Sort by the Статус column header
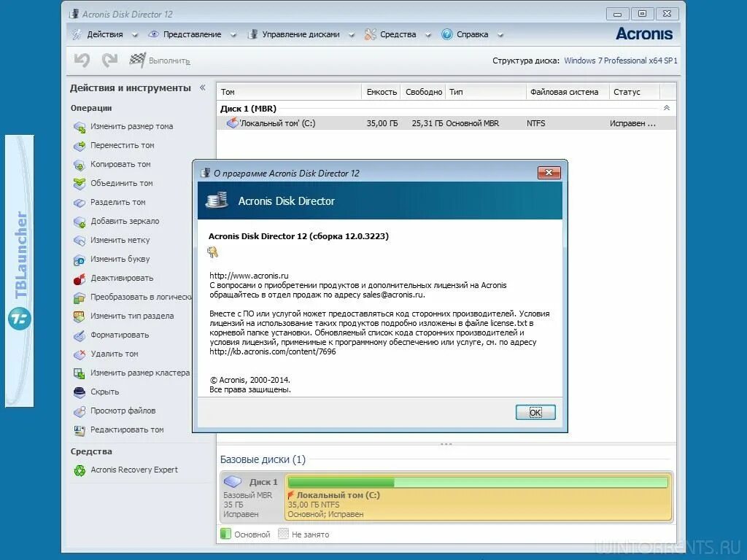 [x=635, y=92]
